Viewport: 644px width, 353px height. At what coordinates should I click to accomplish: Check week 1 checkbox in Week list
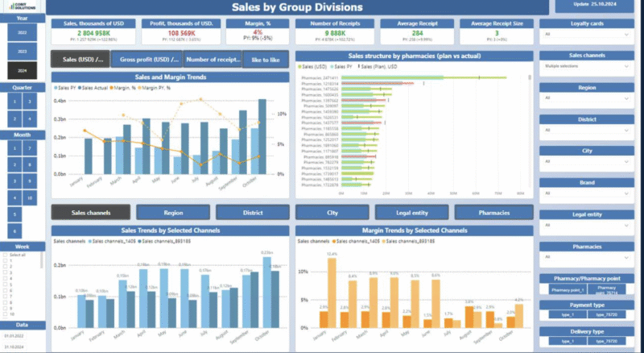(x=6, y=260)
